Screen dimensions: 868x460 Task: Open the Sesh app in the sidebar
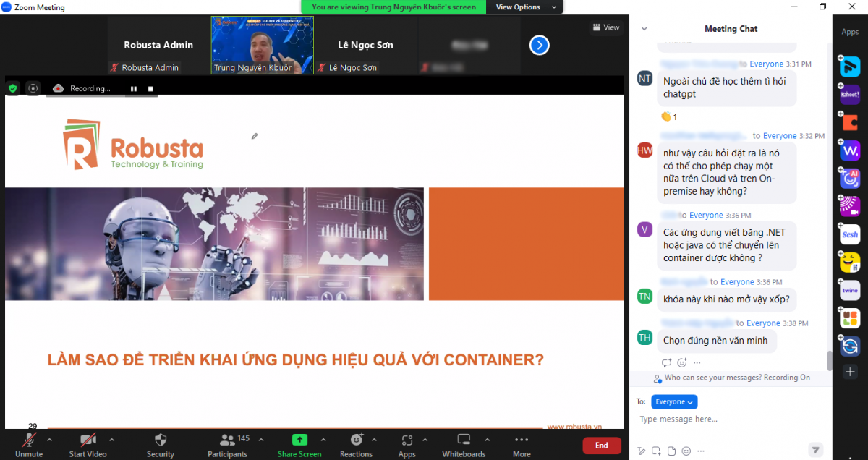[x=850, y=234]
